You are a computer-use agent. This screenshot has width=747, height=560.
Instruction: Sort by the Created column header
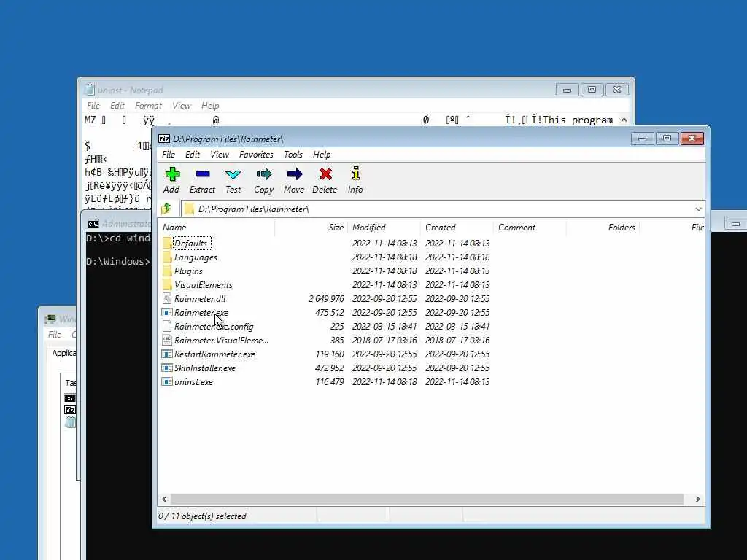coord(457,227)
